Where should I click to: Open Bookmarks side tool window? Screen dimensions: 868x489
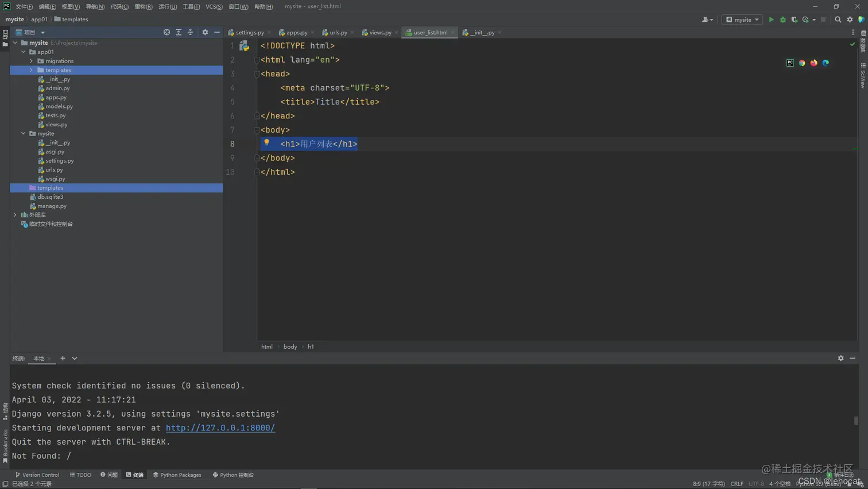click(5, 445)
